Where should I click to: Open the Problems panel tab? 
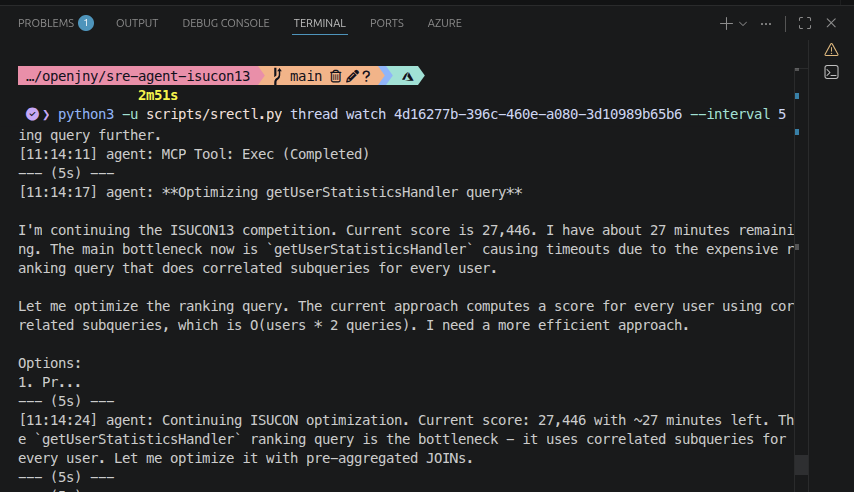[46, 23]
